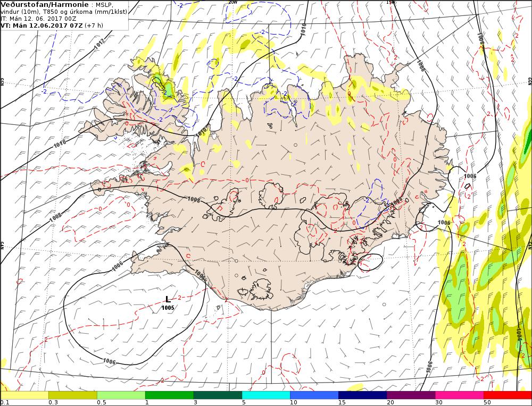This screenshot has height=406, width=532.
Task: Click the navy 15 mm legend swatch
Action: pyautogui.click(x=363, y=395)
